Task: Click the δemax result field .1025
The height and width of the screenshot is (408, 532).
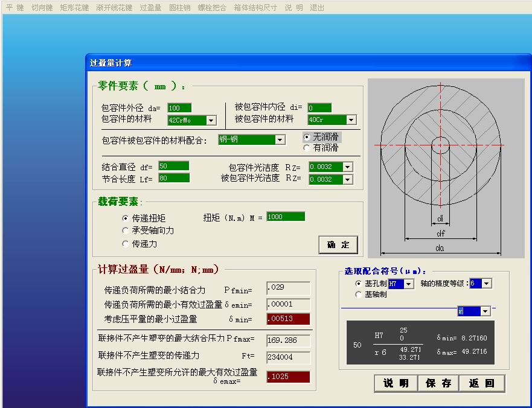Action: (x=289, y=377)
